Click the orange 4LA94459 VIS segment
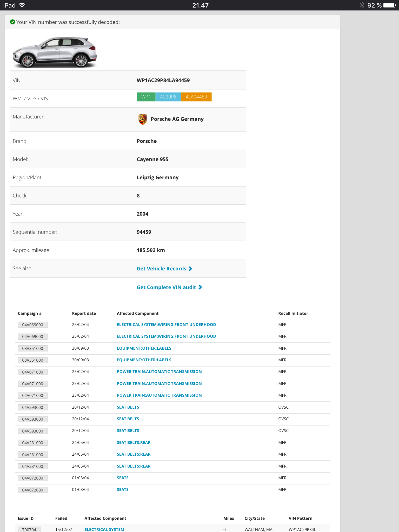399x532 pixels. [x=196, y=97]
